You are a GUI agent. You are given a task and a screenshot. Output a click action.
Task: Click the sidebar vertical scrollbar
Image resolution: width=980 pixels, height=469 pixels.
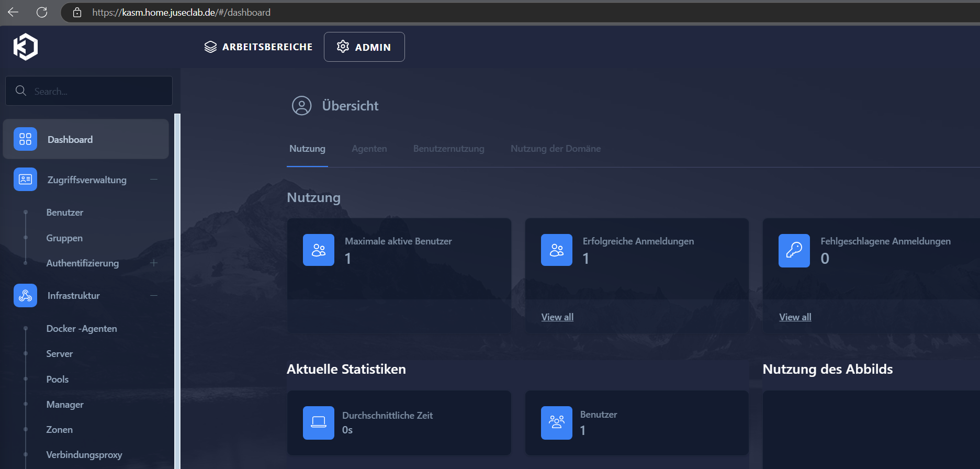pos(177,291)
